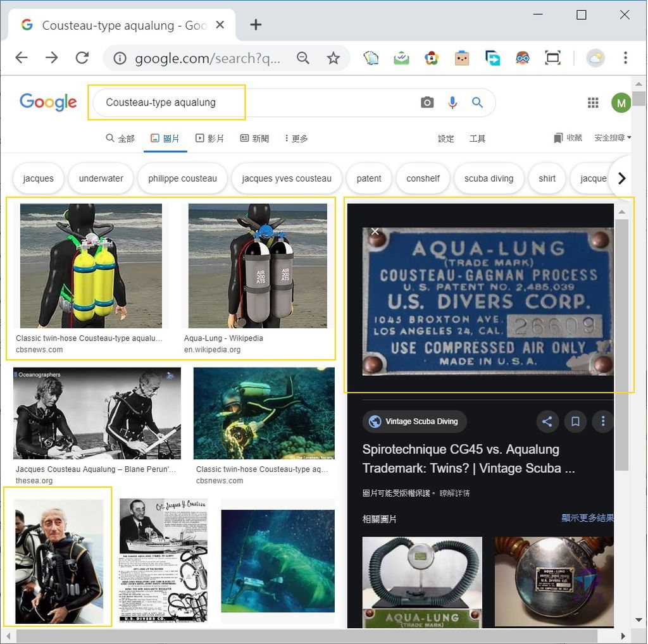Switch to the 全部 search tab
The height and width of the screenshot is (644, 648).
pyautogui.click(x=120, y=139)
